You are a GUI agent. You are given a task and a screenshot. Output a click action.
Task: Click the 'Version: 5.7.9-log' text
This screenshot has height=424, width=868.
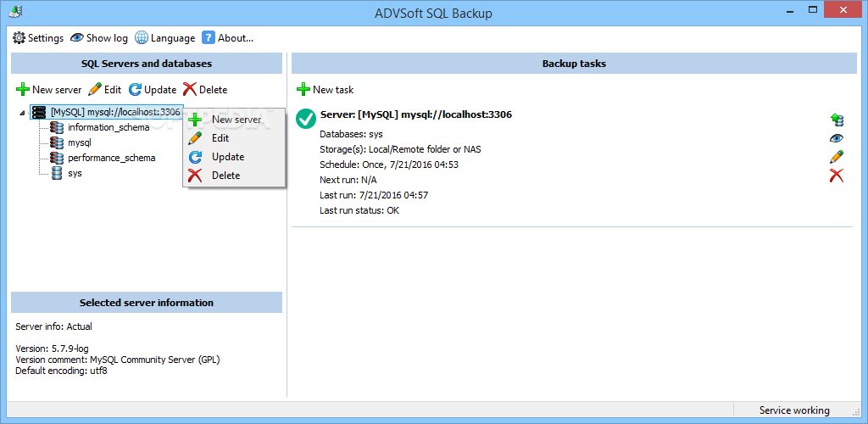[52, 349]
